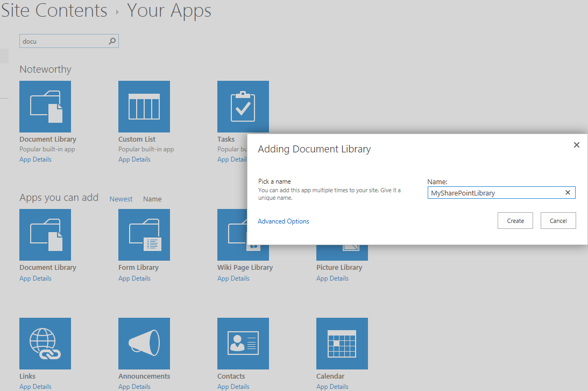Open App Details for Wiki Page Library
The height and width of the screenshot is (391, 588).
tap(233, 278)
